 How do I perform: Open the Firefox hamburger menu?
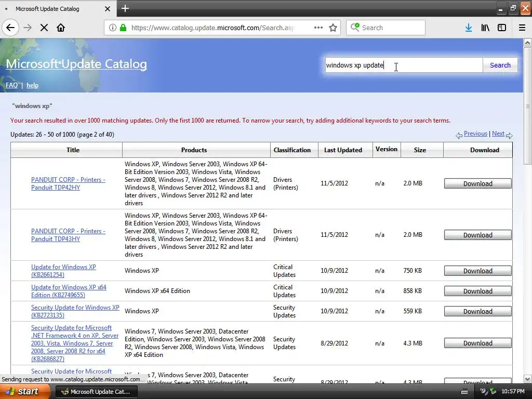click(x=522, y=28)
